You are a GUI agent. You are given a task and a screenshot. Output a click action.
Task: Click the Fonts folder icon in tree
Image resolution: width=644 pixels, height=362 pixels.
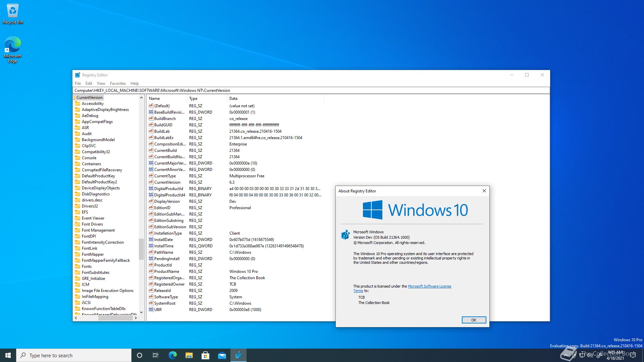[x=77, y=266]
